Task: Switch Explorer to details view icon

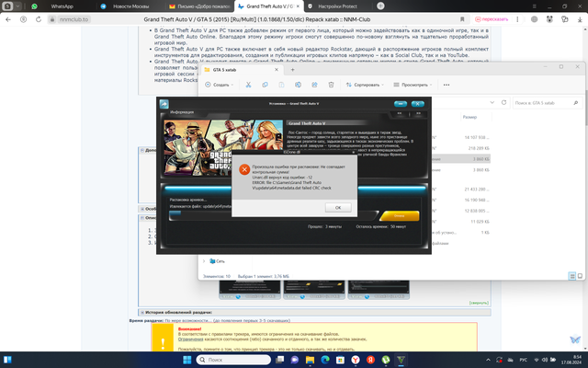Action: point(571,276)
